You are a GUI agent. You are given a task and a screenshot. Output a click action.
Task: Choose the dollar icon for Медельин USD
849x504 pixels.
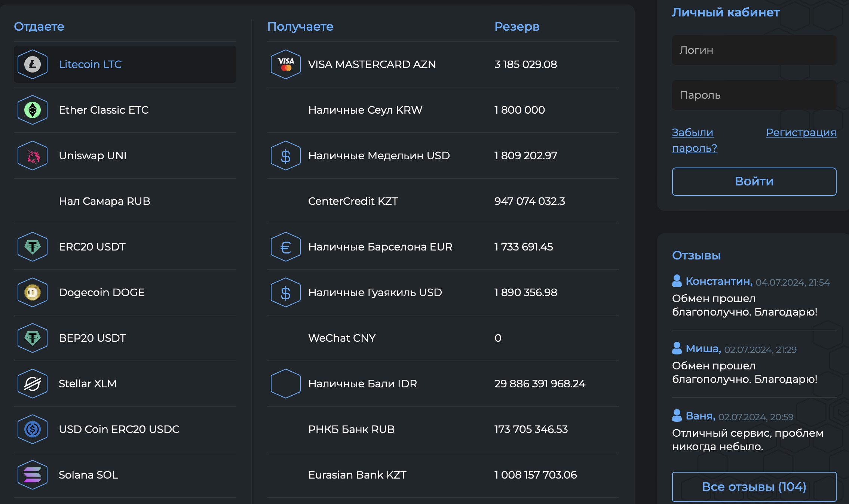pos(286,156)
